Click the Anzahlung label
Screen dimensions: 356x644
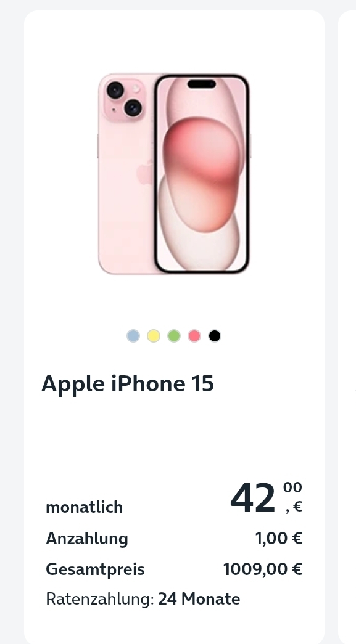pos(87,539)
